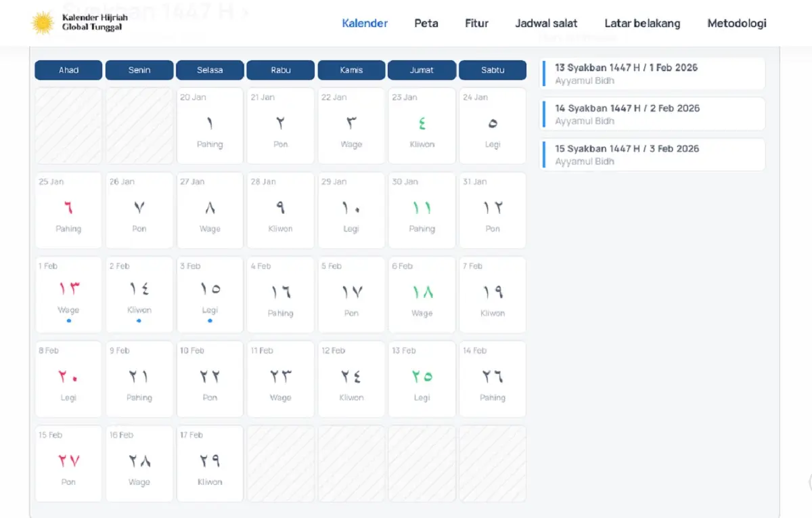
Task: Select the 13 Feb Legi Friday cell
Action: click(422, 379)
